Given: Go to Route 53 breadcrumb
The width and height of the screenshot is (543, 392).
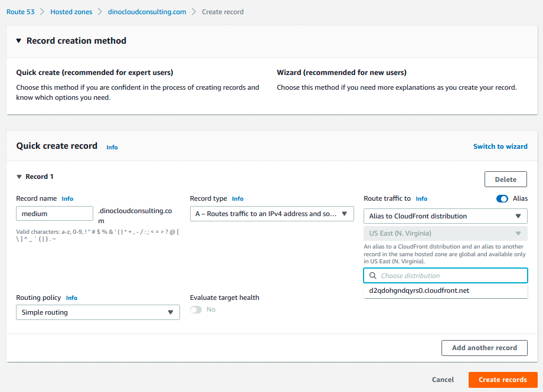Looking at the screenshot, I should click(20, 12).
